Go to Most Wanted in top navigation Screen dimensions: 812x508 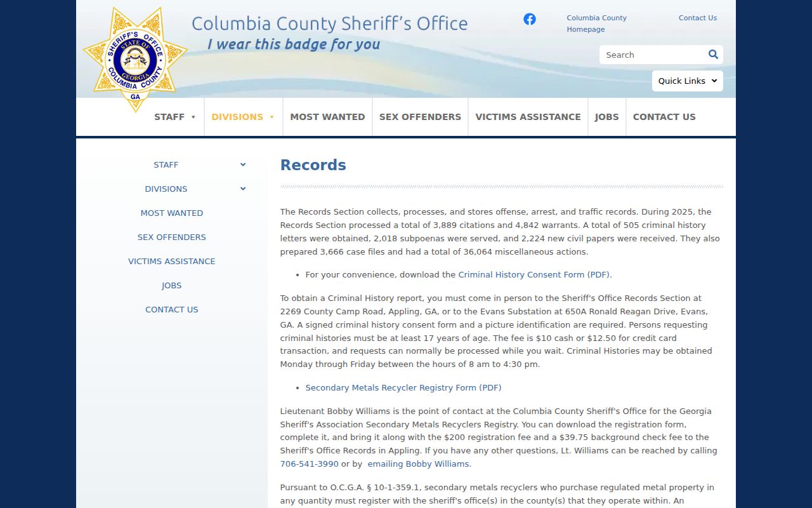pos(327,117)
